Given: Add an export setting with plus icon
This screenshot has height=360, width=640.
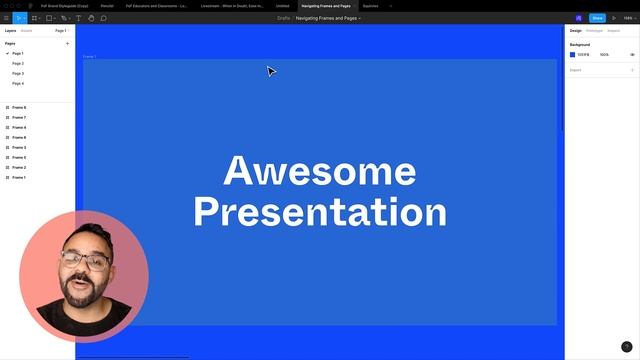Looking at the screenshot, I should coord(632,70).
